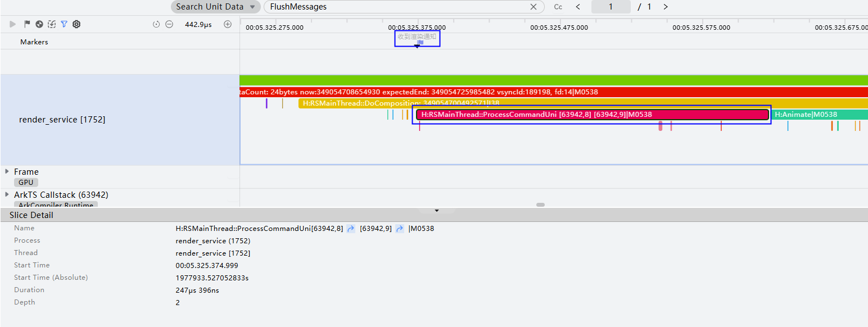
Task: Click the play arrow icon in the toolbar
Action: click(x=13, y=24)
